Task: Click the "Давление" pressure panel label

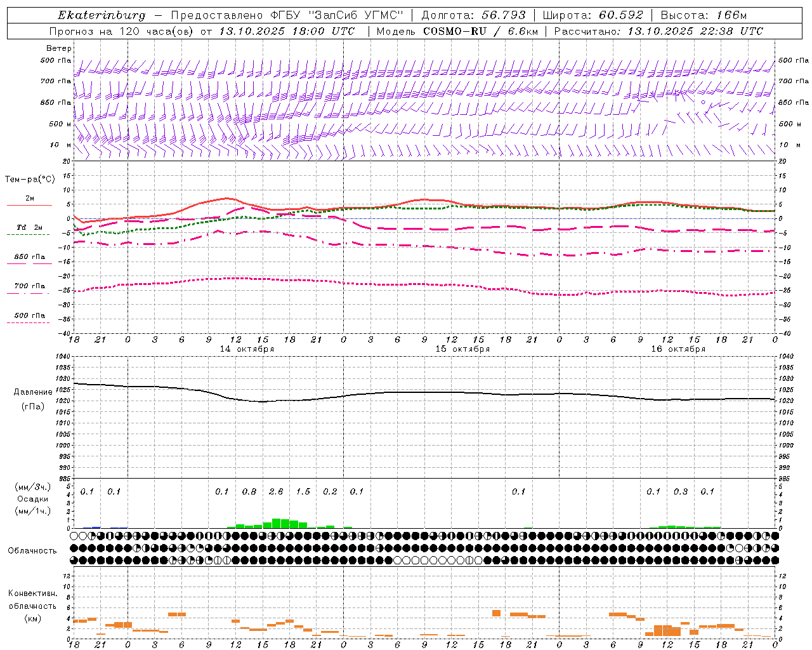Action: [33, 392]
